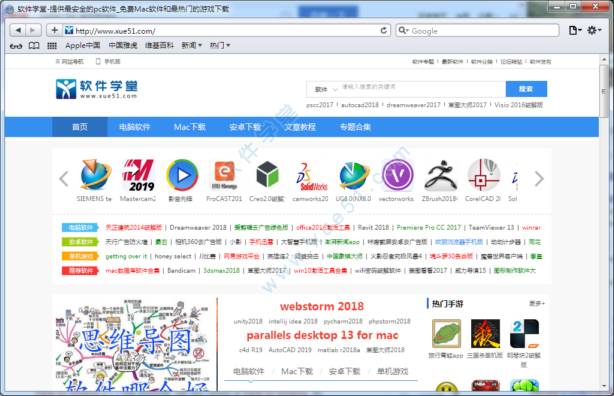
Task: Open the UG8.0 software icon
Action: (x=354, y=175)
